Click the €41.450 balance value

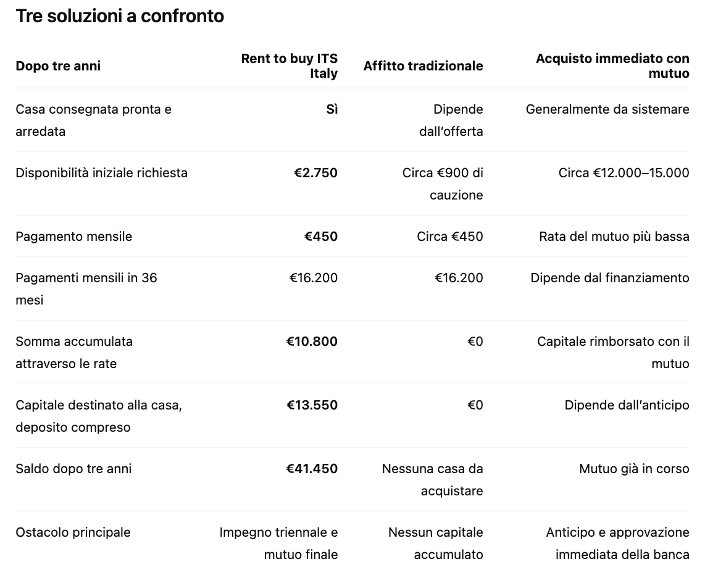point(312,469)
